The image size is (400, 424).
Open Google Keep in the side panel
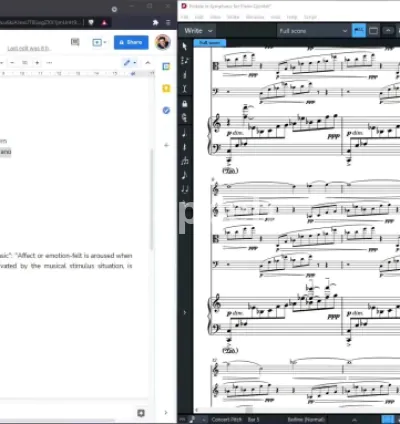166,88
